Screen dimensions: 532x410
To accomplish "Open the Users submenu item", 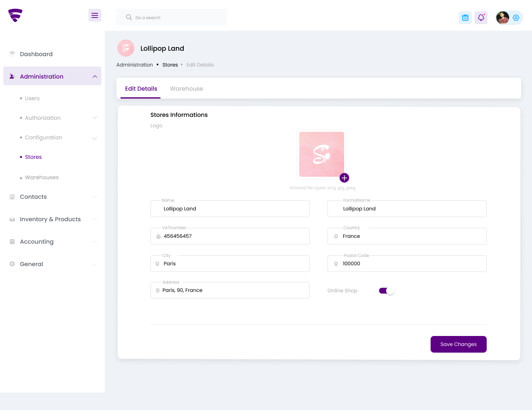I will tap(32, 99).
